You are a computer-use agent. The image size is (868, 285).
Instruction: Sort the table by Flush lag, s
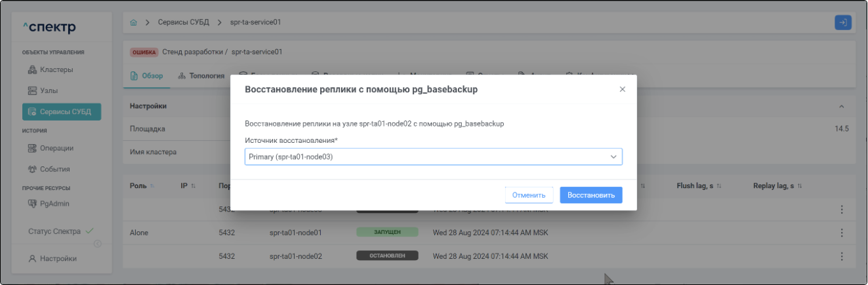click(699, 187)
